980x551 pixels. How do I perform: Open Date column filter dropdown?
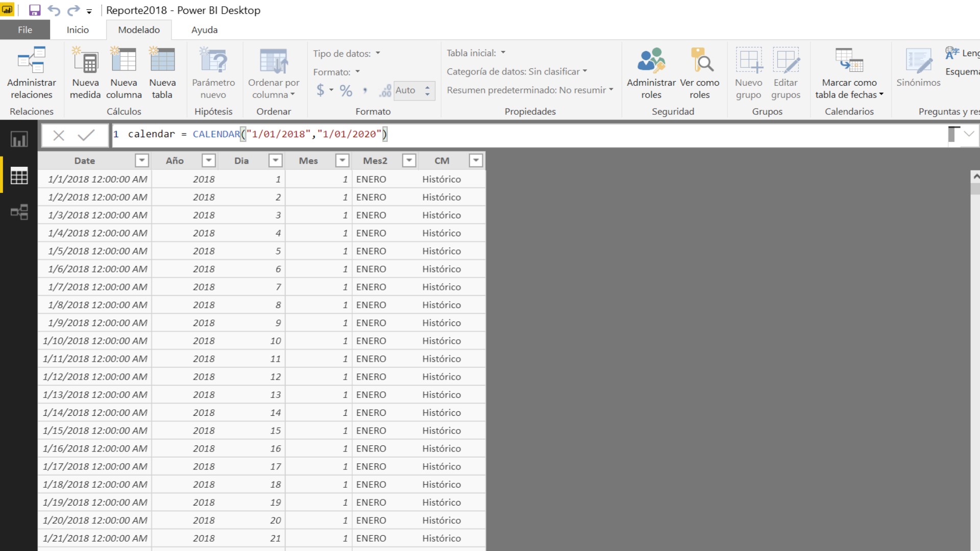tap(142, 161)
